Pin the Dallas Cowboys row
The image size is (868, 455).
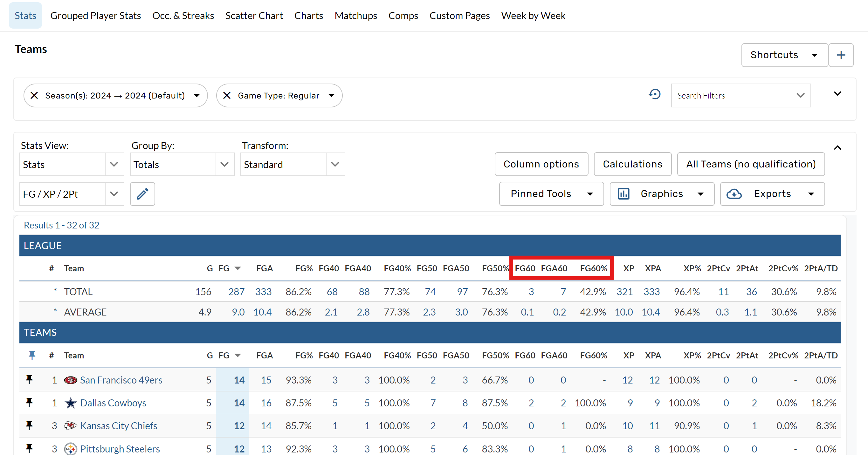[x=29, y=403]
